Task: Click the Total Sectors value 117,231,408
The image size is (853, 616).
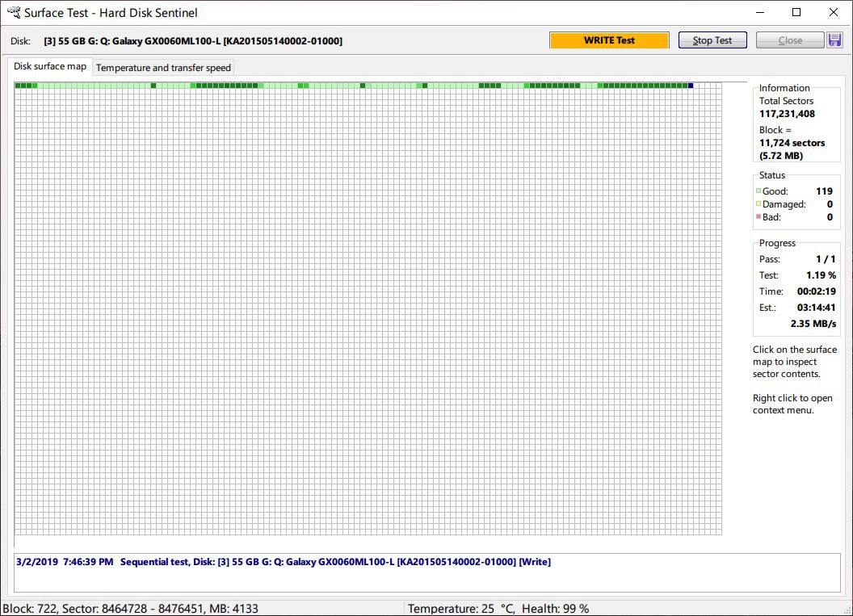Action: pos(788,114)
